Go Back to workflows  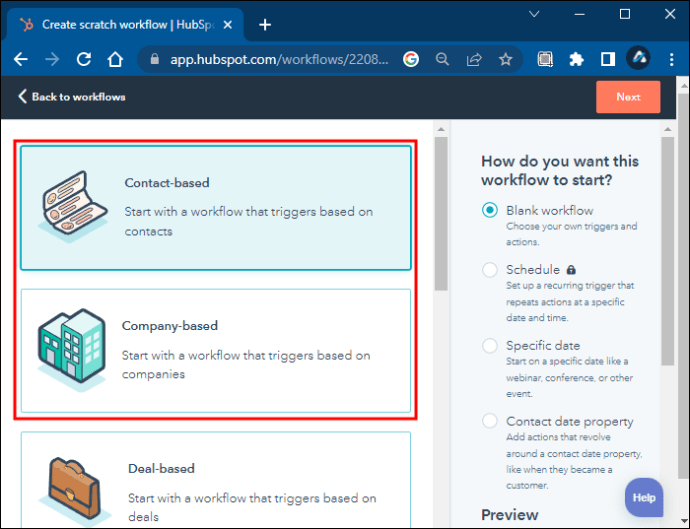[72, 96]
